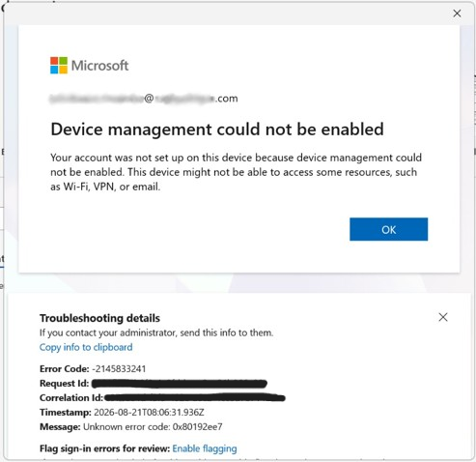Click the Microsoft four-square logo
This screenshot has height=462, width=476.
click(59, 66)
